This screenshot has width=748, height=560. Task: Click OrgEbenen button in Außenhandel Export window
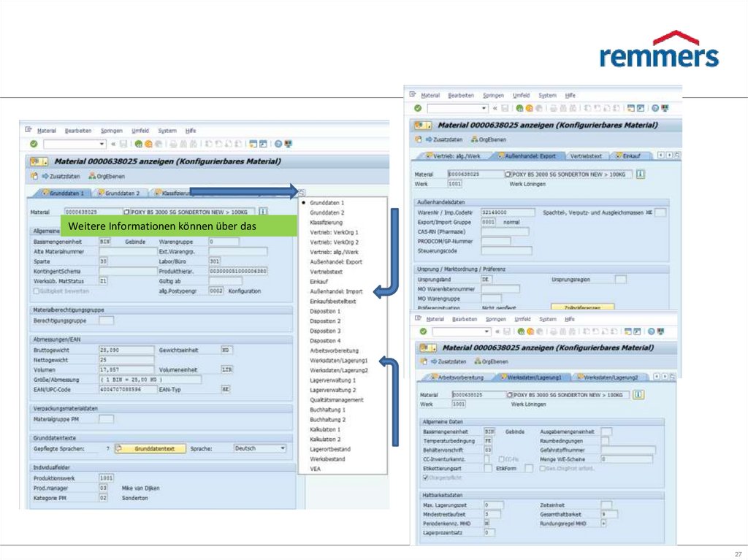(489, 139)
